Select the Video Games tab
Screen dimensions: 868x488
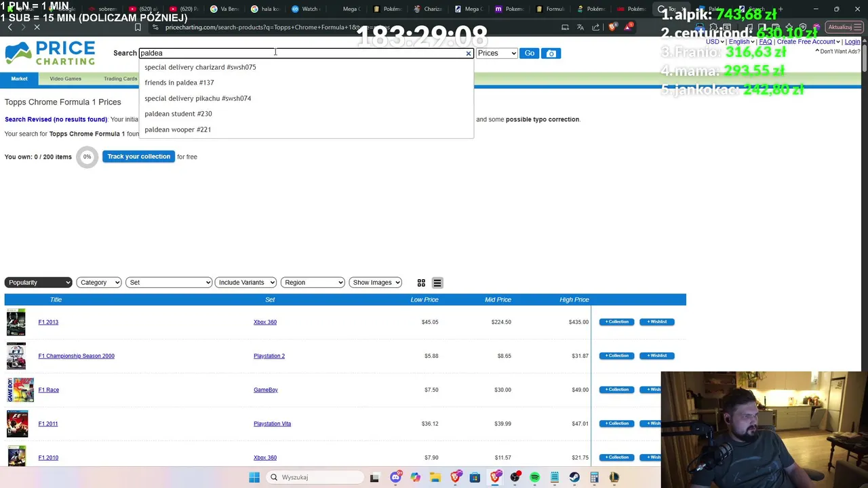65,79
